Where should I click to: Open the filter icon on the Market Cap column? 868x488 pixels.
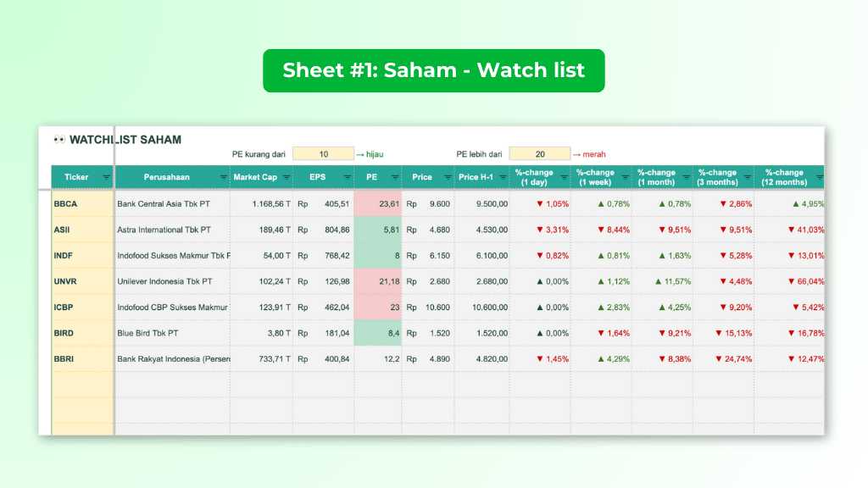tap(285, 177)
